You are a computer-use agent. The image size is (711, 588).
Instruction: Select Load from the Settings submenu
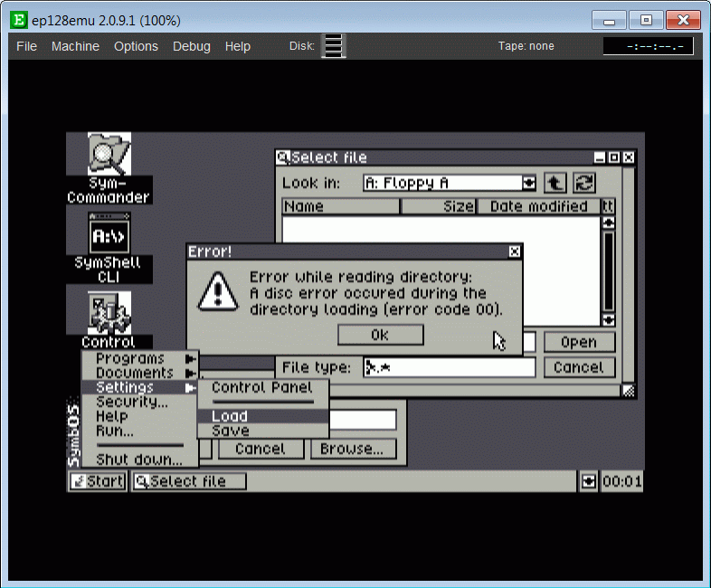point(230,416)
